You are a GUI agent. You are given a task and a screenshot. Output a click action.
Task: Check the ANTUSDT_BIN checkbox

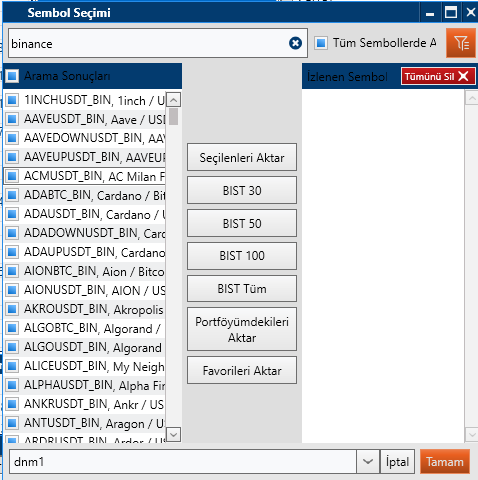(x=12, y=423)
